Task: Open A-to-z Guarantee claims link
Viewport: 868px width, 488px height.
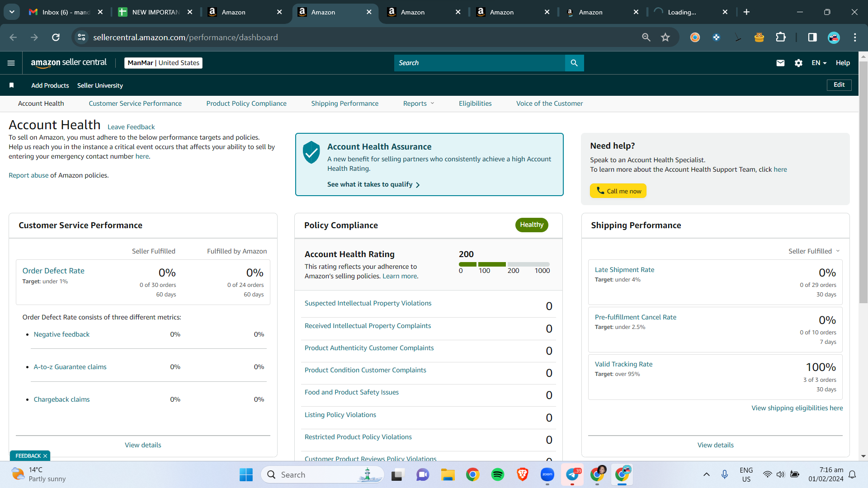Action: point(70,367)
